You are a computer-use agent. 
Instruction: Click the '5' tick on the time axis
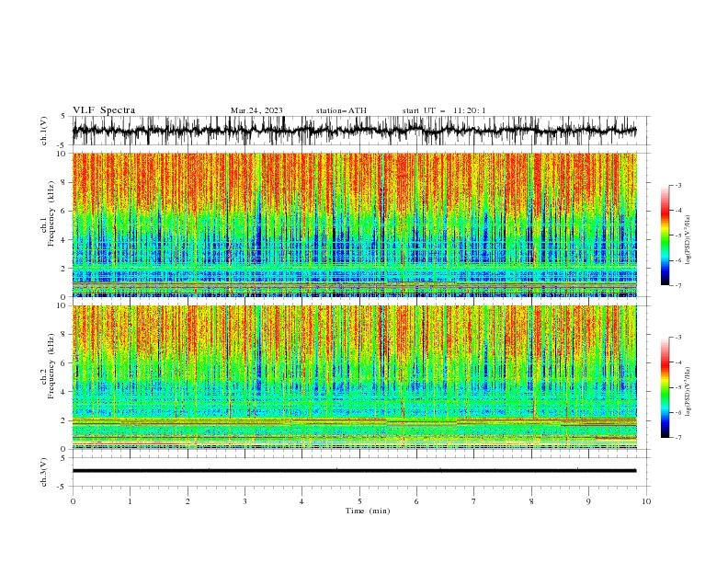(359, 501)
